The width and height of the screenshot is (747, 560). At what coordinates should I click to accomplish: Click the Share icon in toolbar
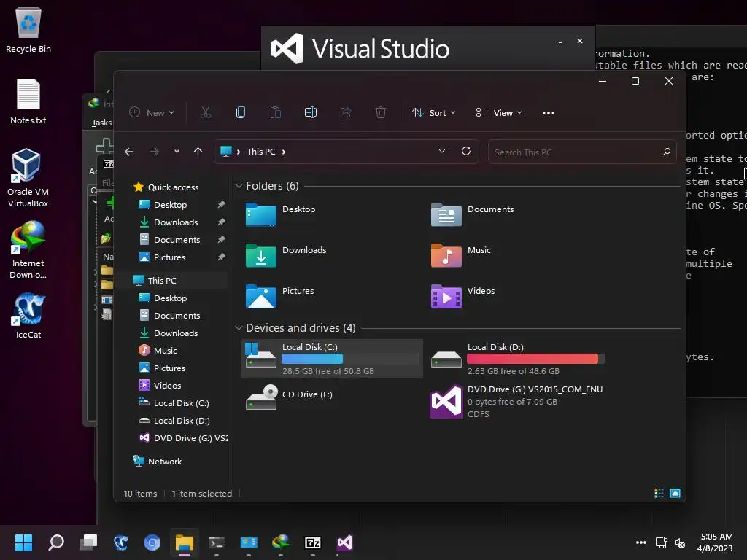[x=345, y=112]
